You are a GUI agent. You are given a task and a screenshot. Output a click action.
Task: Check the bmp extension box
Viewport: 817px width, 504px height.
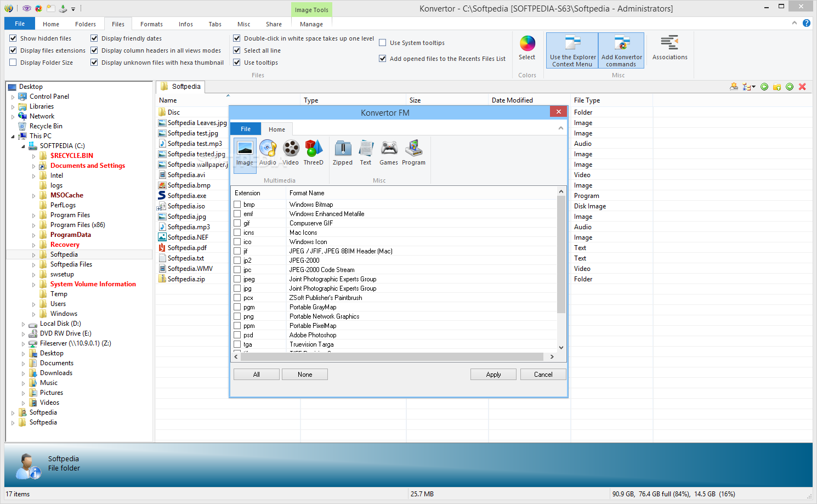click(x=237, y=205)
